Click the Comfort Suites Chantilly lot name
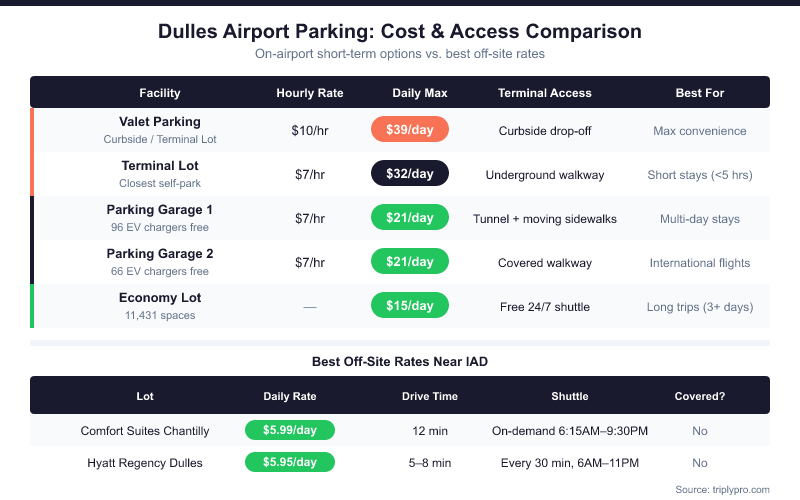Screen dimensions: 800x500 pos(145,431)
